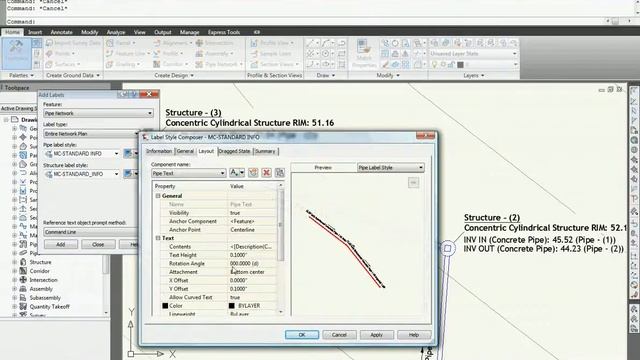The width and height of the screenshot is (640, 360).
Task: Click the Toolspace hammer icon in Palettes
Action: [16, 53]
